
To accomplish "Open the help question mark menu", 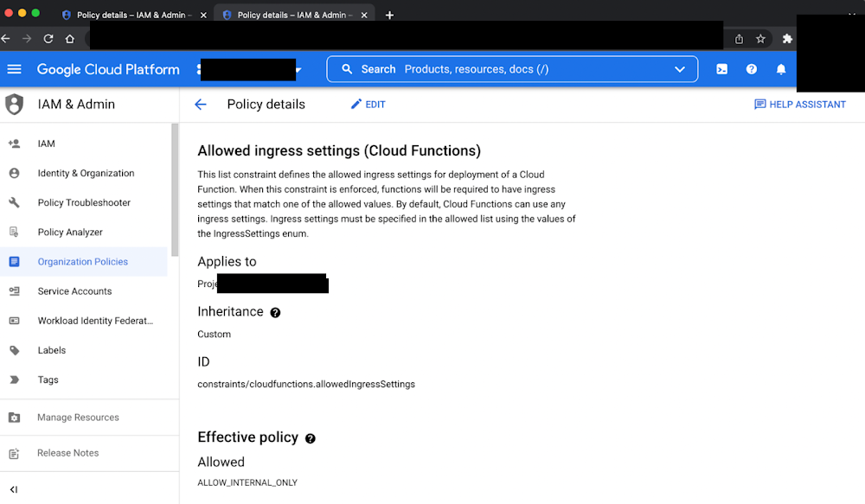I will pyautogui.click(x=752, y=69).
